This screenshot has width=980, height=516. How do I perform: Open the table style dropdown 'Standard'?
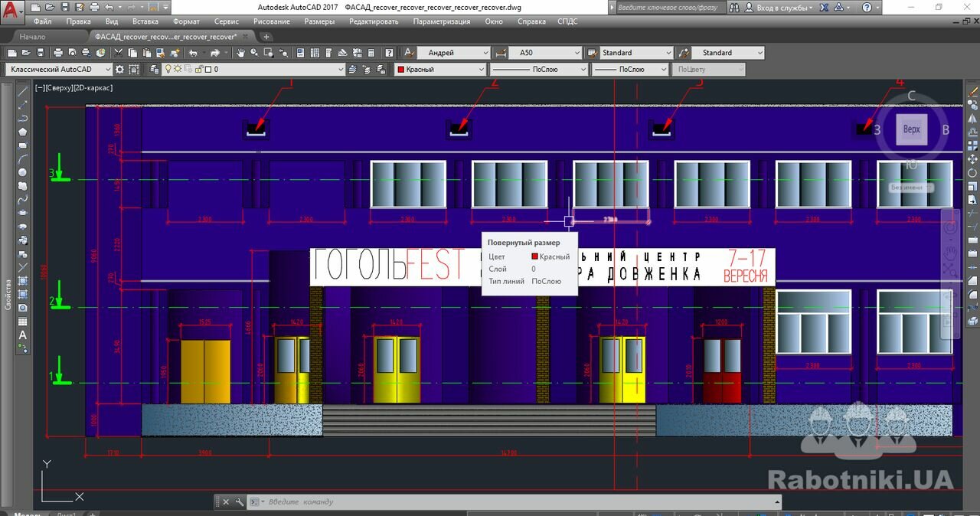[635, 53]
